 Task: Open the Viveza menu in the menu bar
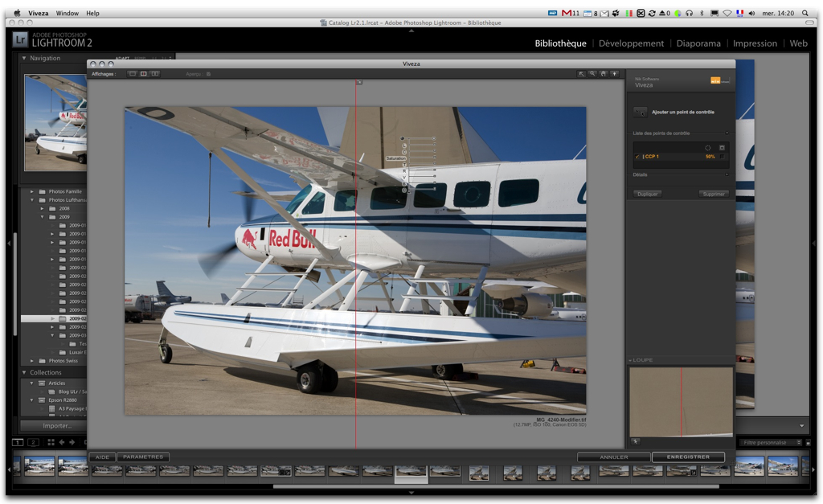(39, 13)
